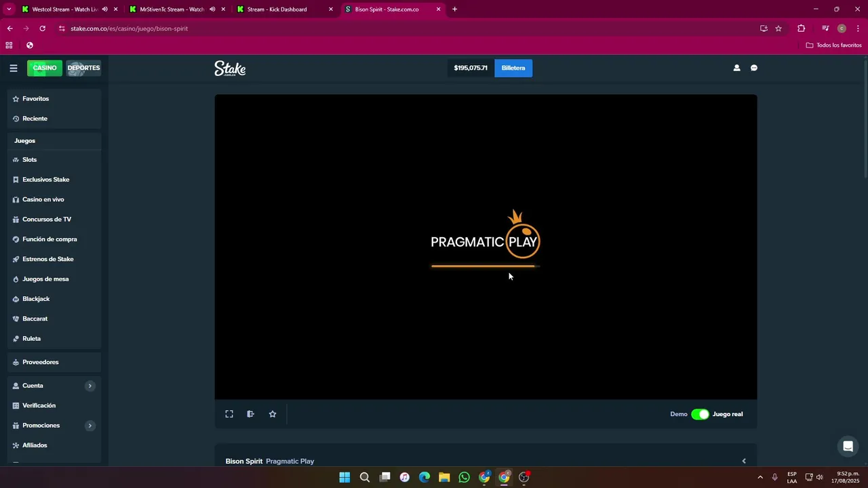Launch WhatsApp from the taskbar
The image size is (868, 488).
tap(464, 477)
